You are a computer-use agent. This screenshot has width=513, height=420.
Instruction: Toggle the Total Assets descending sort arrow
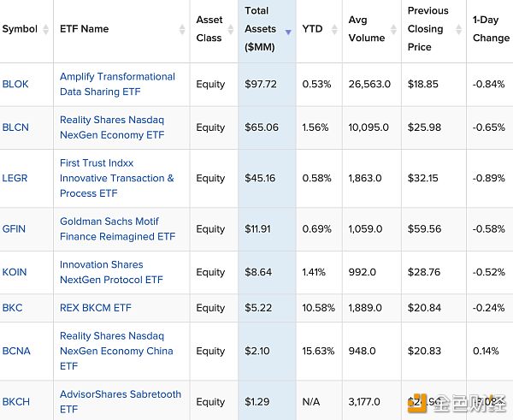[288, 32]
